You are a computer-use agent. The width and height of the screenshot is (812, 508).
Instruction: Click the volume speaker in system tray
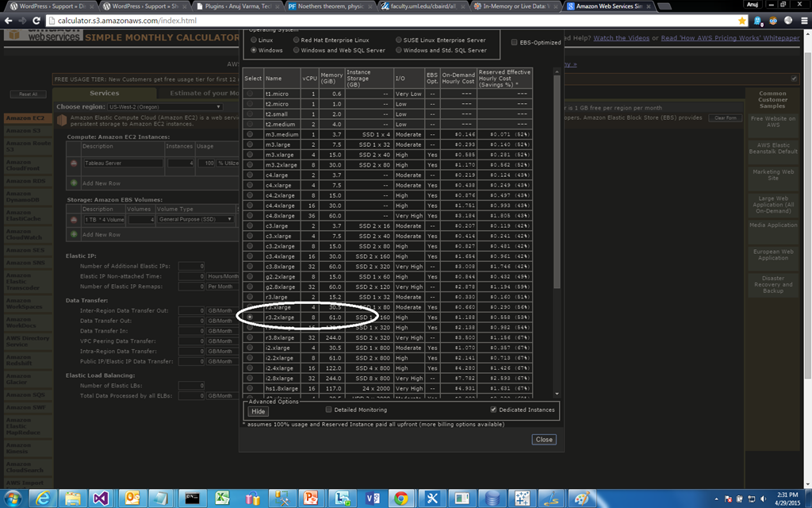763,498
